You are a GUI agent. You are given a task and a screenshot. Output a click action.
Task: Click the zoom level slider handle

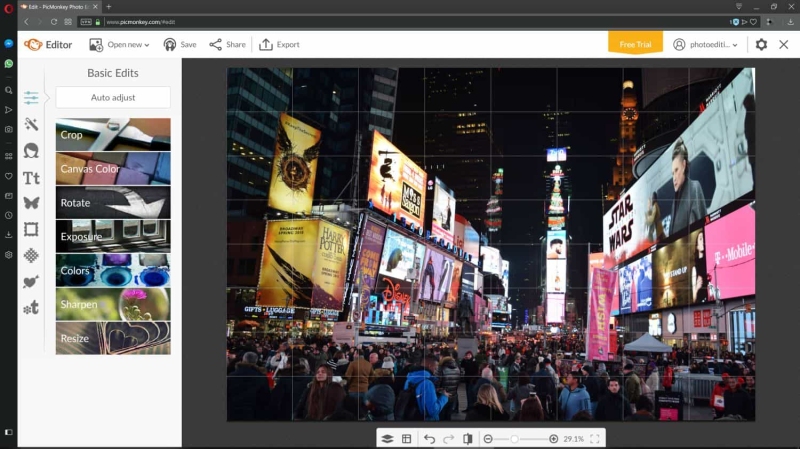point(514,439)
